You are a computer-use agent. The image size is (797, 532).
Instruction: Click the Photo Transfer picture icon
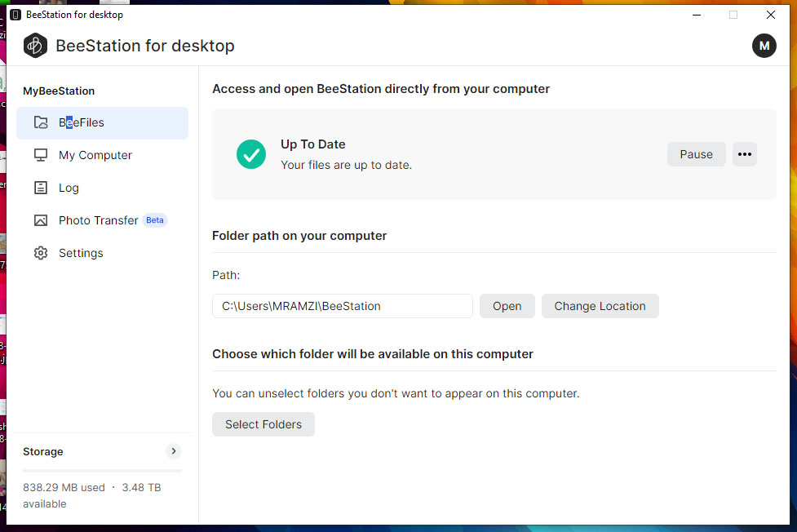(41, 220)
